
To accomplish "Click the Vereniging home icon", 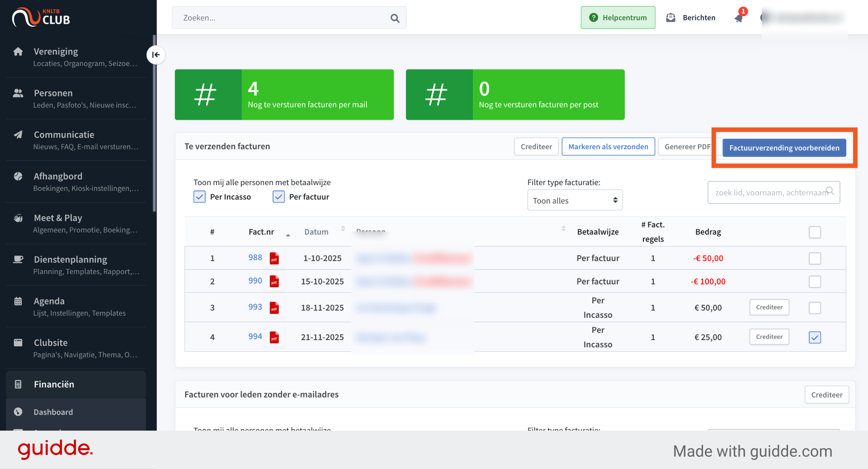I will coord(18,52).
